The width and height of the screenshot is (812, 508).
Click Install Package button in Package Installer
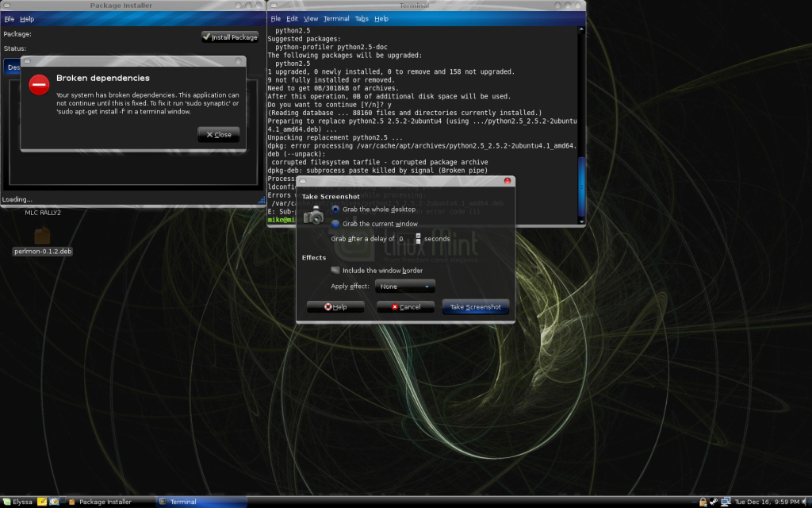pyautogui.click(x=230, y=37)
